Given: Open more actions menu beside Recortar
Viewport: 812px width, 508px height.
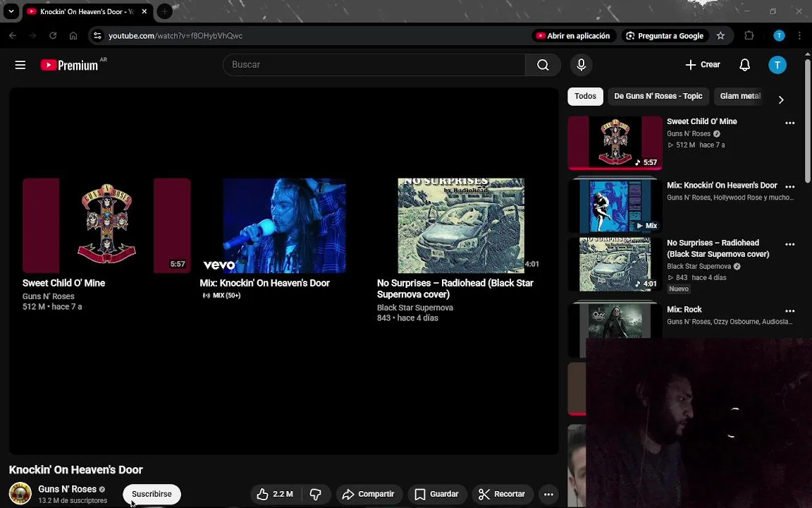Looking at the screenshot, I should [548, 494].
